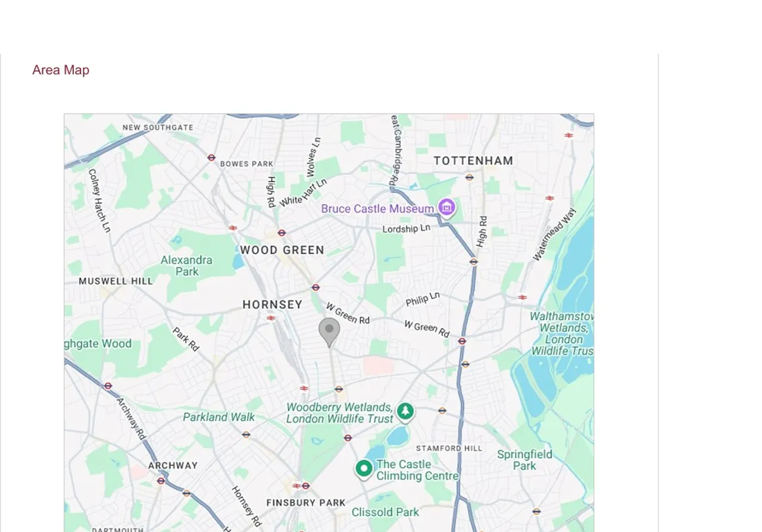
Task: Click the Wood Green district label
Action: (x=282, y=250)
